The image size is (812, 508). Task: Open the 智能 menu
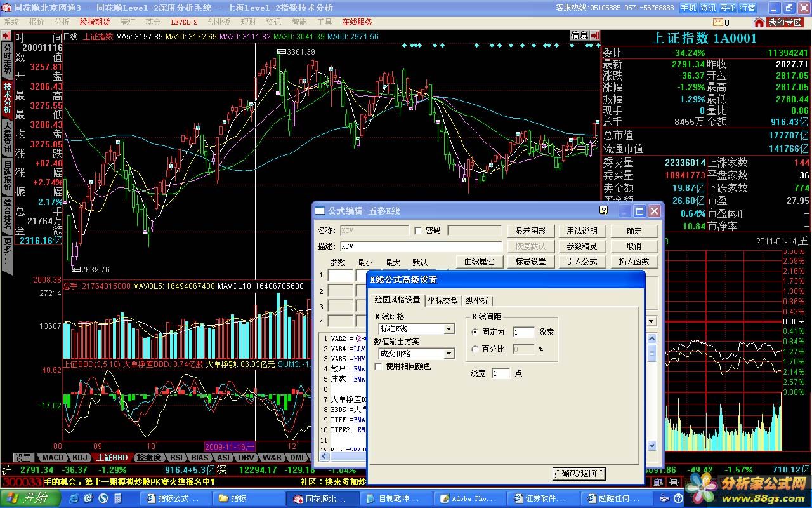pos(299,22)
